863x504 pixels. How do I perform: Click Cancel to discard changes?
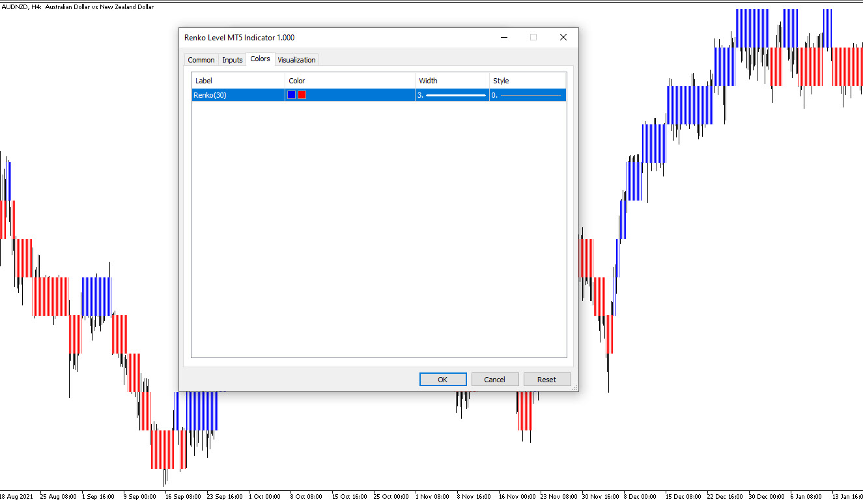(494, 380)
